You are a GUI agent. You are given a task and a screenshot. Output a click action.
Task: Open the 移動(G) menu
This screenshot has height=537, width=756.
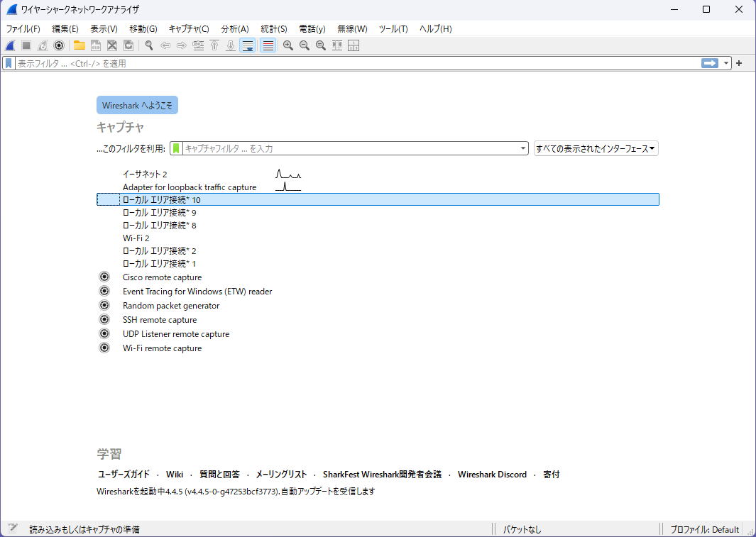point(143,29)
